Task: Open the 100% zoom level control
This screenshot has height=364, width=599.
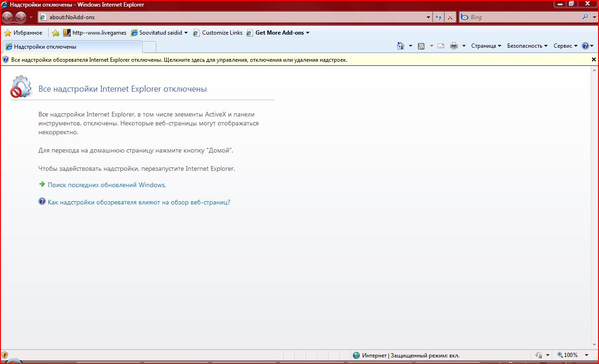Action: point(571,355)
